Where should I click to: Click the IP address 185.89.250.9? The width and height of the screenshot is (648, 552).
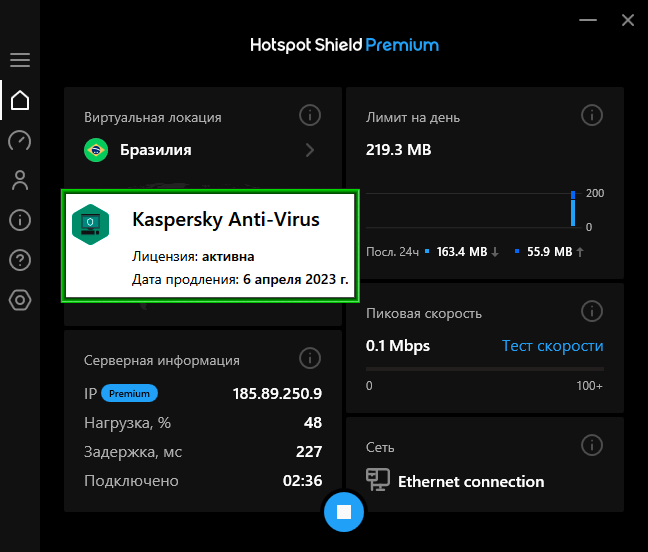[277, 394]
